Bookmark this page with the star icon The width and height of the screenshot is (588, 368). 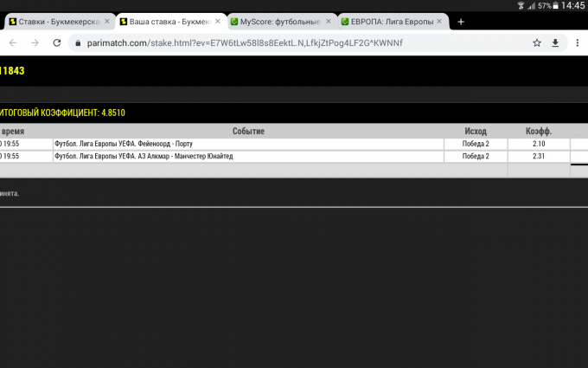(537, 42)
